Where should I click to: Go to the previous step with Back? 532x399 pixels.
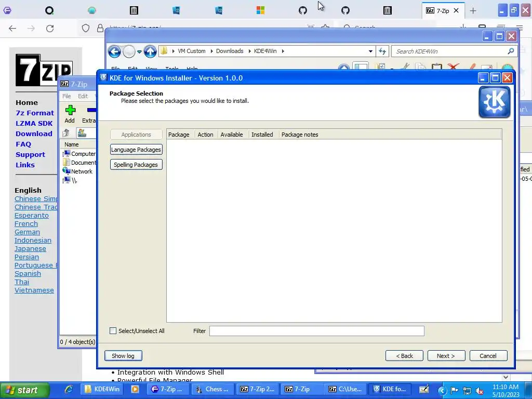pos(404,355)
